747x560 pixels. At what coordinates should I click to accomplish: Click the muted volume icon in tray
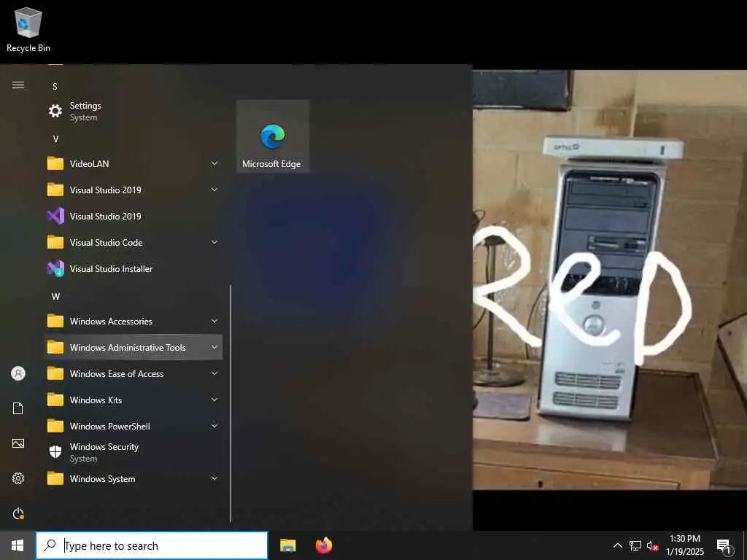652,545
